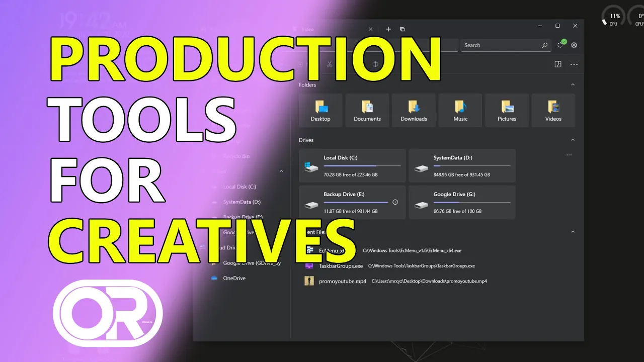Click the Rename toolbar icon
Viewport: 644px width, 362px height.
pyautogui.click(x=375, y=64)
